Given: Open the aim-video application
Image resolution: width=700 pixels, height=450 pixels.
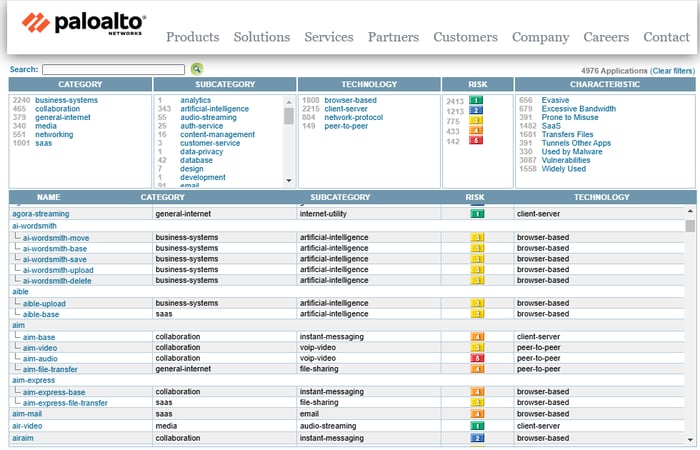Looking at the screenshot, I should tap(40, 348).
